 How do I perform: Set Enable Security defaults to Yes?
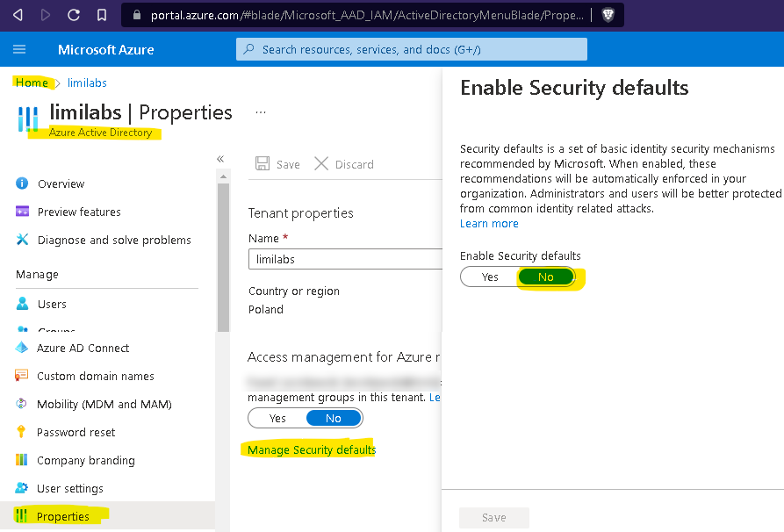point(490,277)
